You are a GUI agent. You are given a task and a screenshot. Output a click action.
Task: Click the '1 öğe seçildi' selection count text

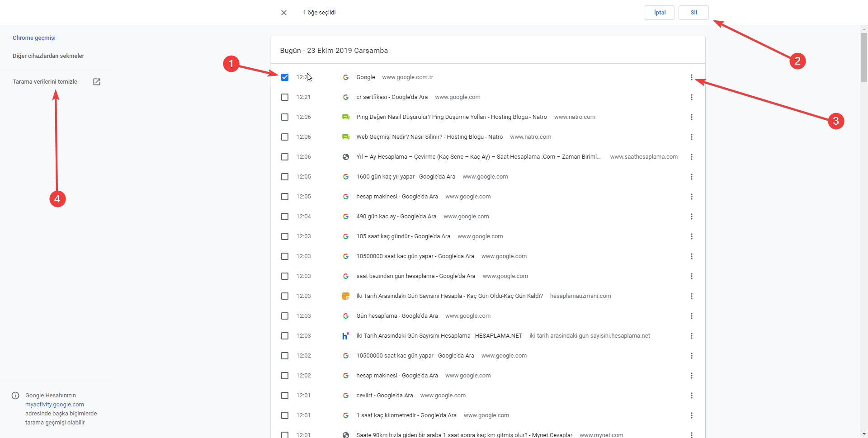coord(319,13)
